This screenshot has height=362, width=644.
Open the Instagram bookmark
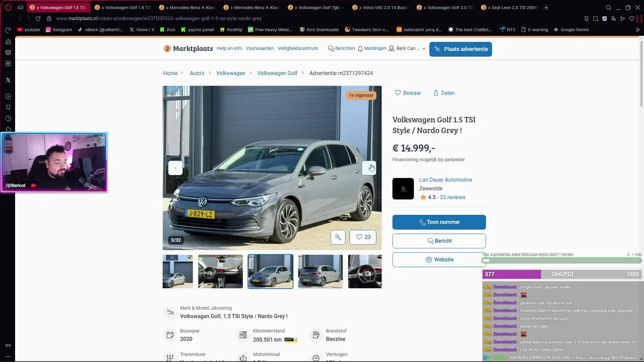click(59, 30)
